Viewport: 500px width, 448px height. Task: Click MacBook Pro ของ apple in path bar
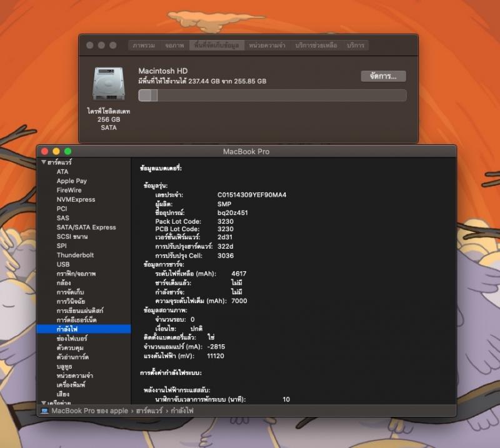pos(89,411)
